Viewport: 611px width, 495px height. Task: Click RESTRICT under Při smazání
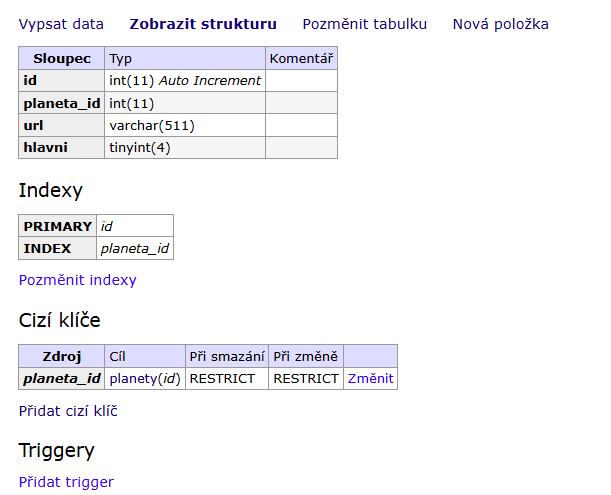[227, 379]
